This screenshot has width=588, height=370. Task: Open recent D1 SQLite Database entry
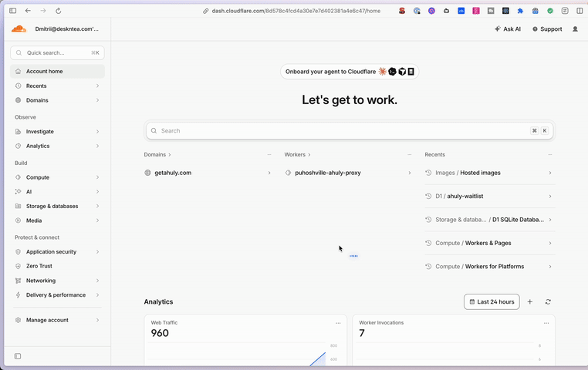pyautogui.click(x=490, y=220)
